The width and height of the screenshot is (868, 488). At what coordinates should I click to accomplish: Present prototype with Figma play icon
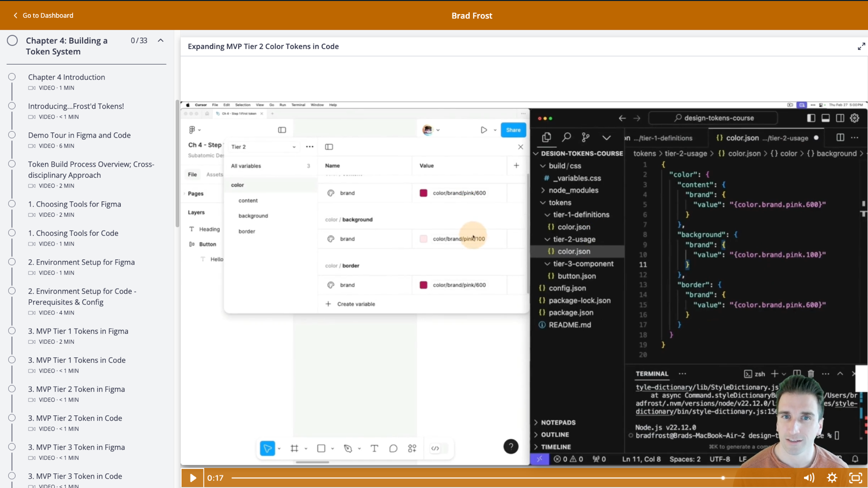[484, 130]
